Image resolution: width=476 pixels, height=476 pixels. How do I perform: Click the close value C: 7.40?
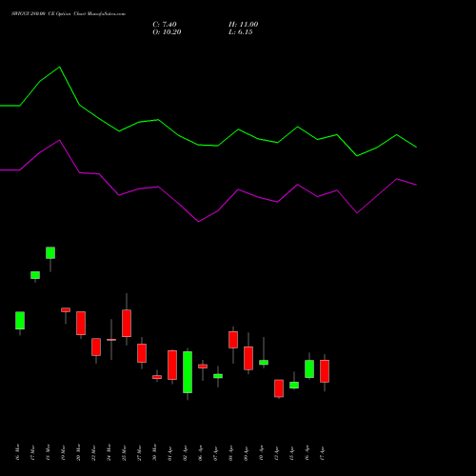(x=165, y=25)
